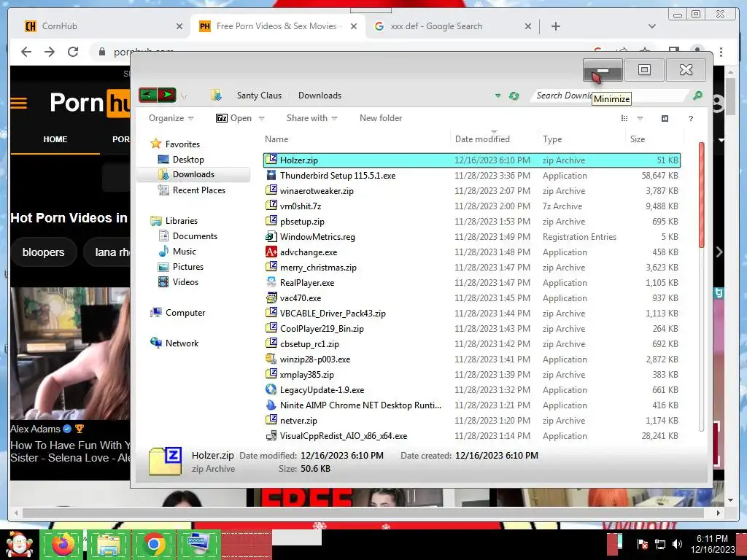Click the green forward arrow in the Explorer window

point(167,96)
